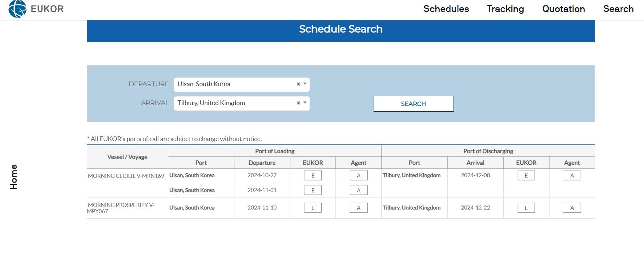Clear the Ulsan departure selection
The height and width of the screenshot is (279, 644).
pyautogui.click(x=298, y=84)
